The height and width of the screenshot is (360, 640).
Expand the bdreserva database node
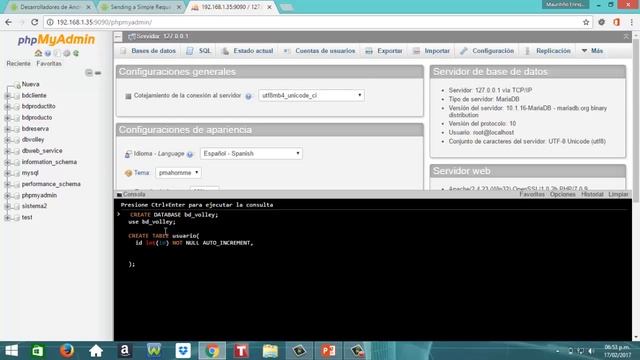coord(7,129)
